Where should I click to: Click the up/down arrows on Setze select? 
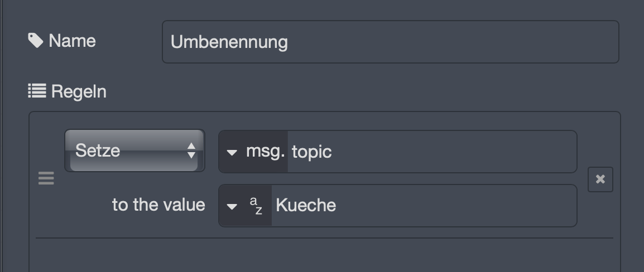[x=191, y=150]
